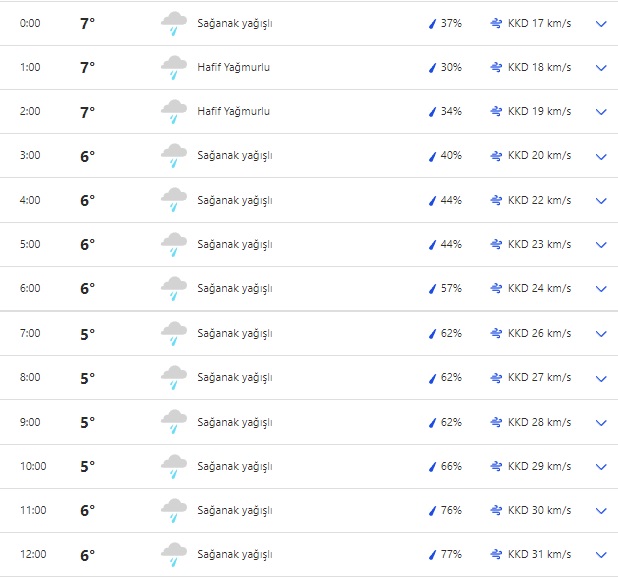Click the wind icon beside KKD 29 km/s
This screenshot has height=577, width=618.
(496, 466)
